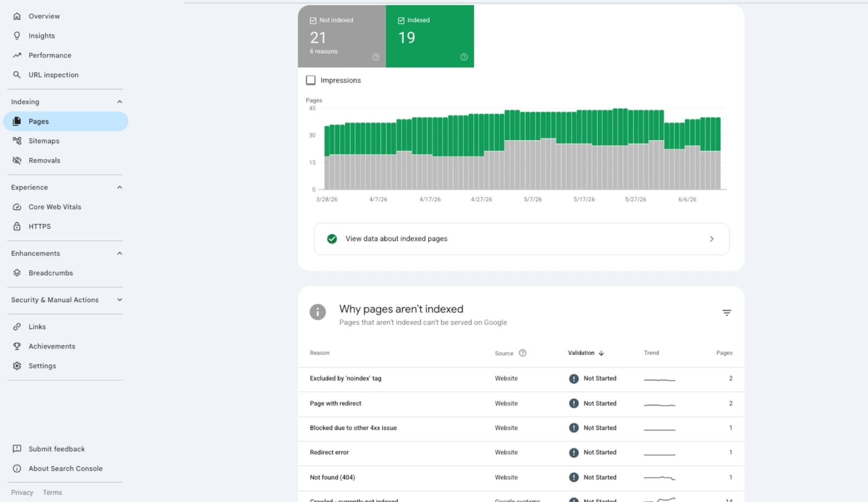Open the Overview home icon

17,16
